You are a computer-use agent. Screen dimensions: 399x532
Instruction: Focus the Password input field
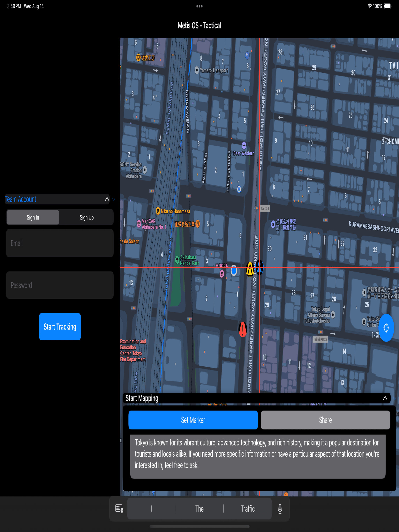(x=60, y=285)
